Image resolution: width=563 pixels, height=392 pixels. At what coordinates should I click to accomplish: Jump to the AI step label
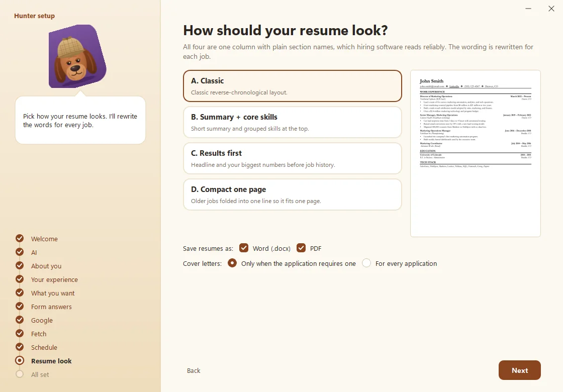point(34,252)
